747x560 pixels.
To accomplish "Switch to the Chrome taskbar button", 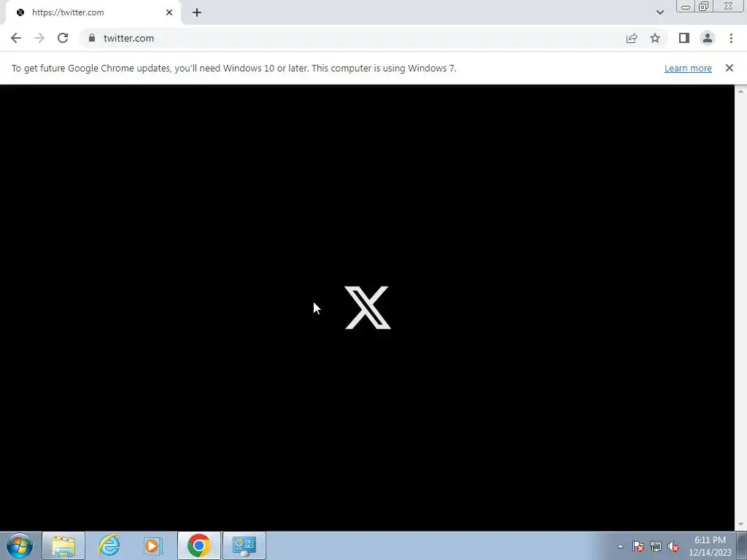I will pos(198,545).
